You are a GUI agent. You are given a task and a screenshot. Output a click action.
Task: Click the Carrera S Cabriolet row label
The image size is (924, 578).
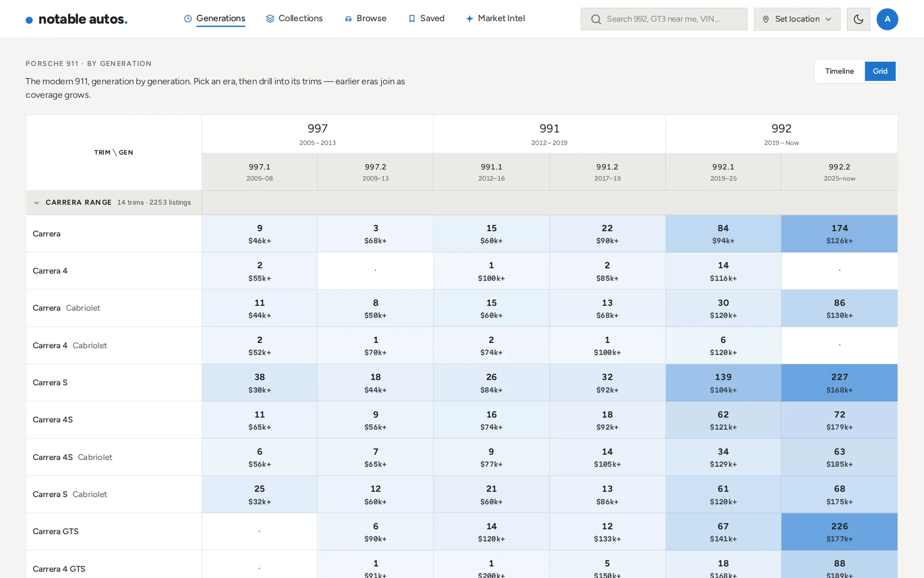pos(70,494)
